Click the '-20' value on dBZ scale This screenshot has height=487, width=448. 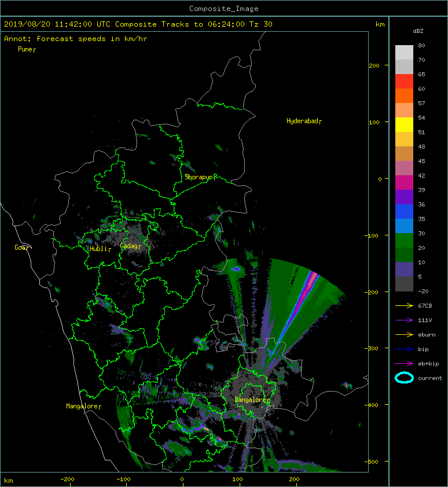pos(423,292)
